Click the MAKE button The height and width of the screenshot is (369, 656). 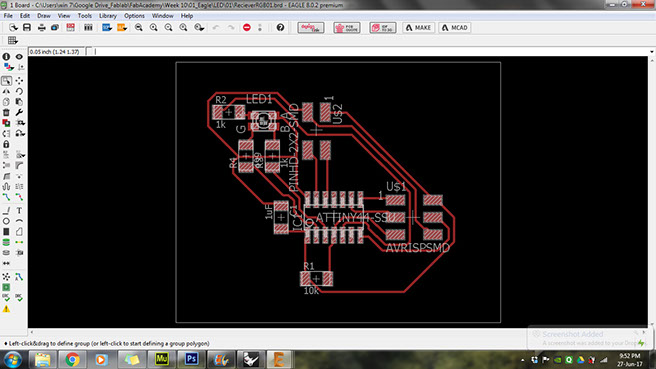(418, 28)
